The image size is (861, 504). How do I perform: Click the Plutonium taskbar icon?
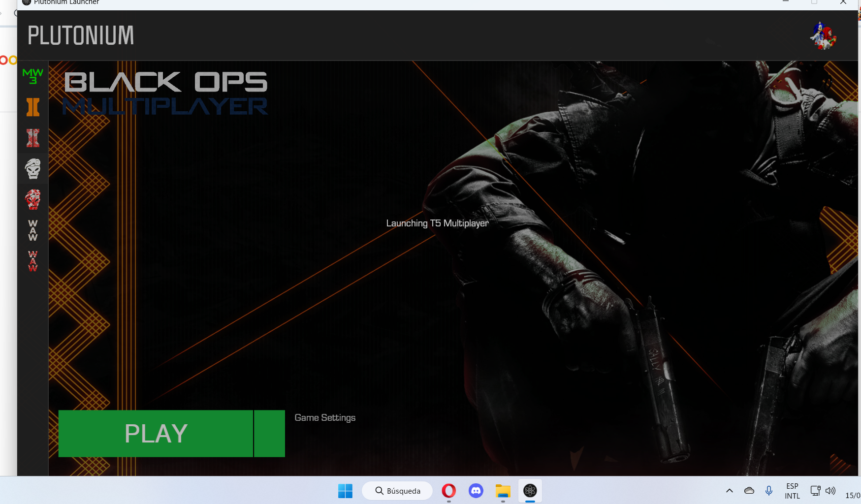click(530, 491)
